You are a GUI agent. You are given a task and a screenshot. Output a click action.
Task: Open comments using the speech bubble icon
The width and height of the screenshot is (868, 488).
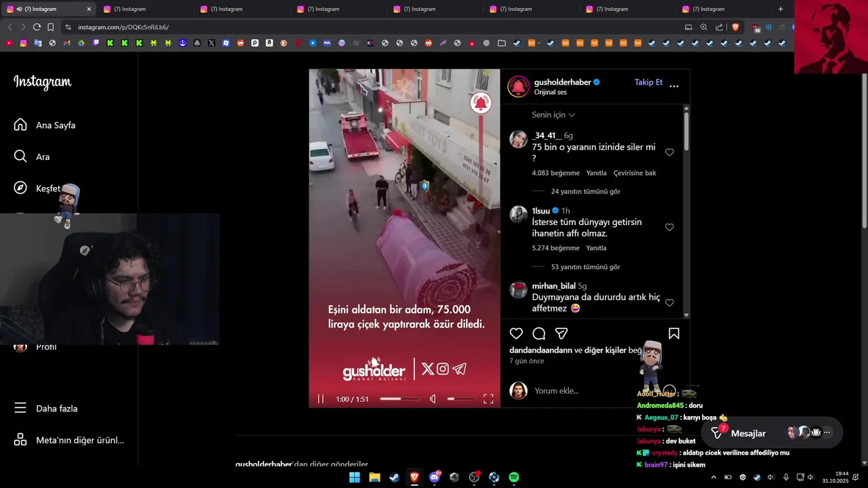click(539, 333)
